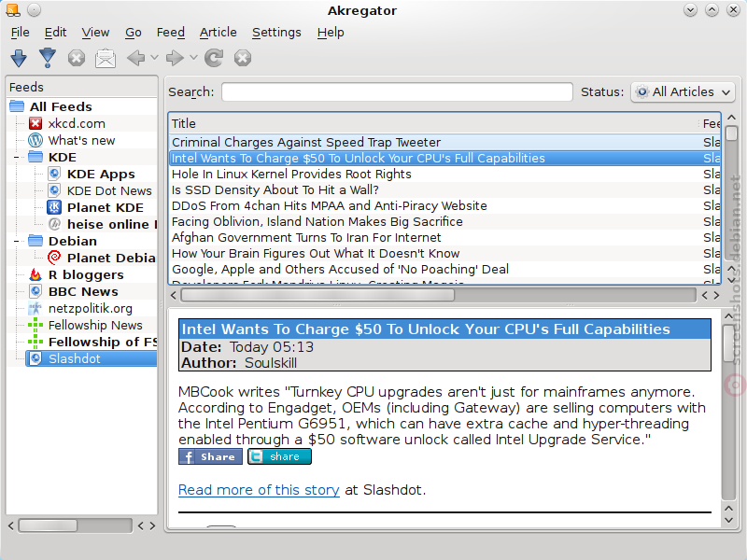747x560 pixels.
Task: Click the Reload circular arrow toolbar icon
Action: point(214,58)
